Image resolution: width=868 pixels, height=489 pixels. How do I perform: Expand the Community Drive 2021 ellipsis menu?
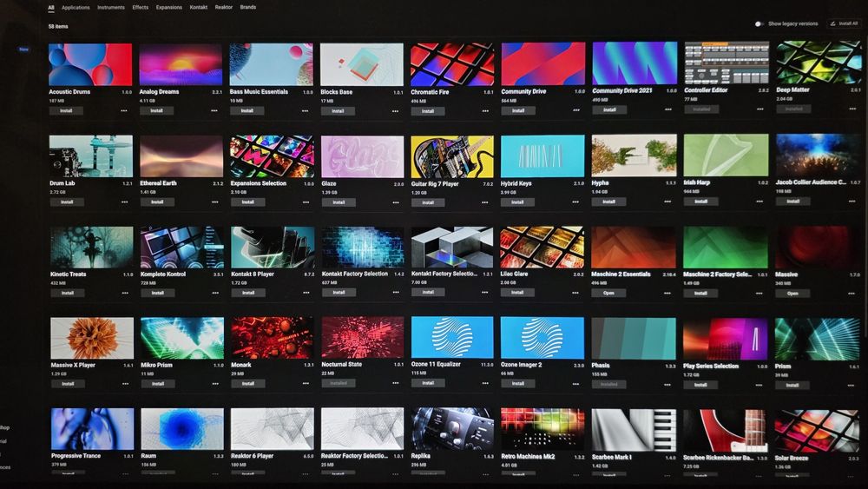coord(668,109)
